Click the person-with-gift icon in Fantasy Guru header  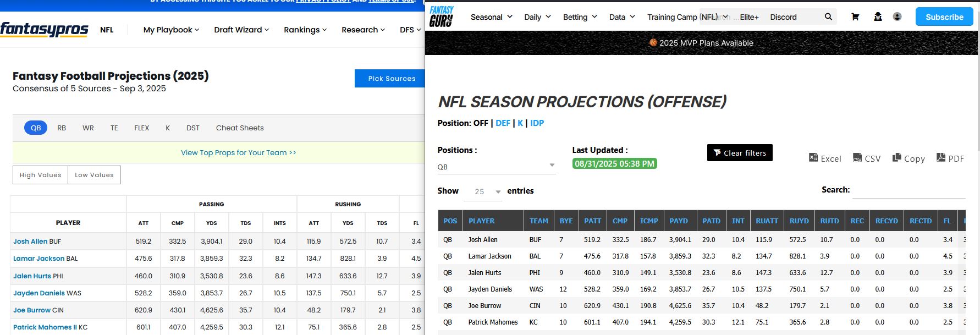878,17
